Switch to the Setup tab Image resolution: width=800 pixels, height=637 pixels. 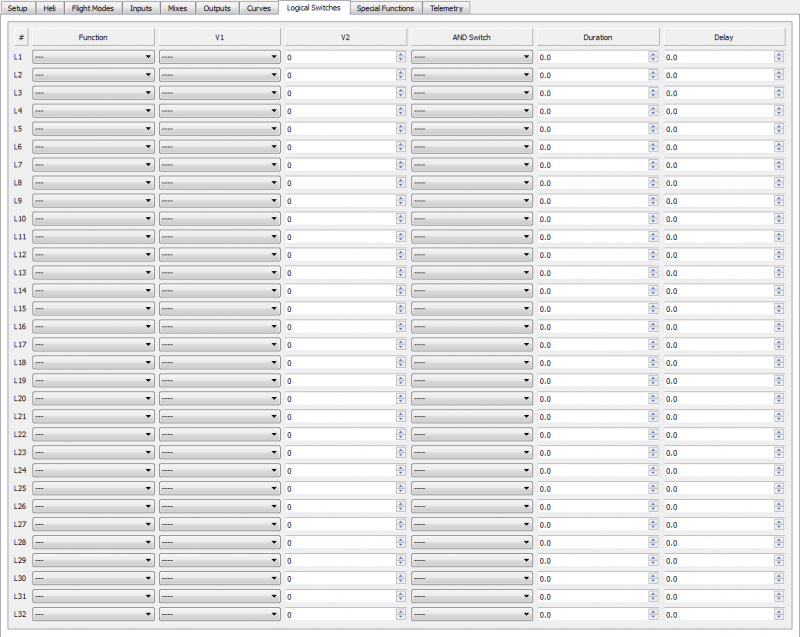click(x=18, y=8)
